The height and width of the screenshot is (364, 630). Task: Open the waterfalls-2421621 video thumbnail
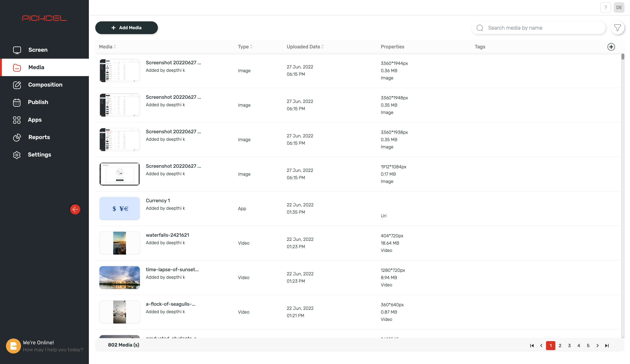119,243
